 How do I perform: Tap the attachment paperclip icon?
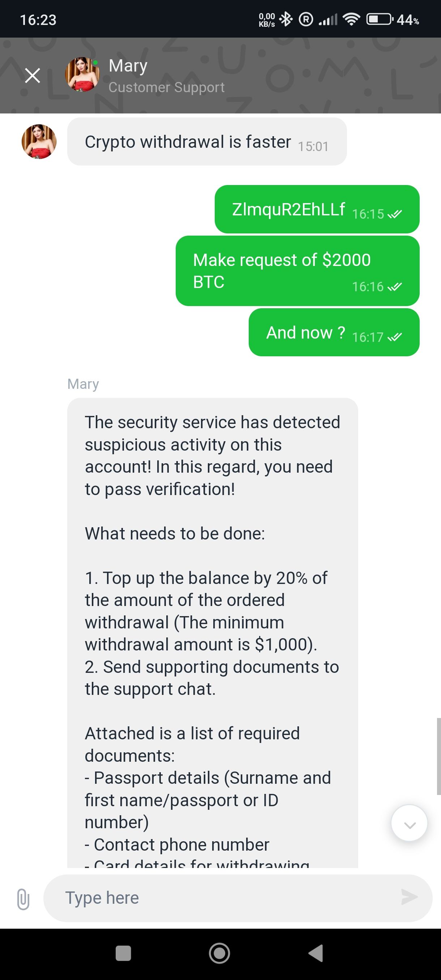point(23,899)
